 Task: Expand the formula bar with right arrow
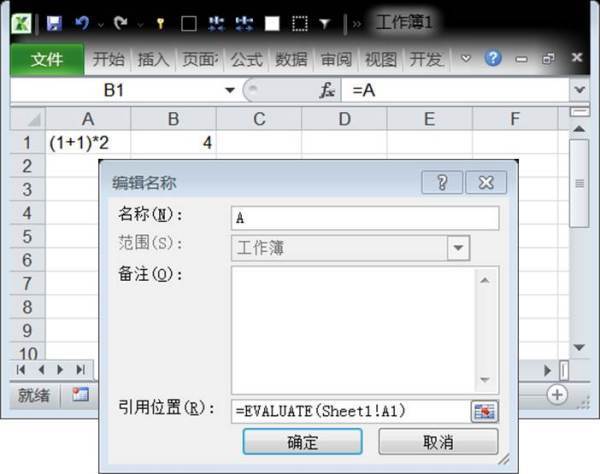pyautogui.click(x=580, y=90)
